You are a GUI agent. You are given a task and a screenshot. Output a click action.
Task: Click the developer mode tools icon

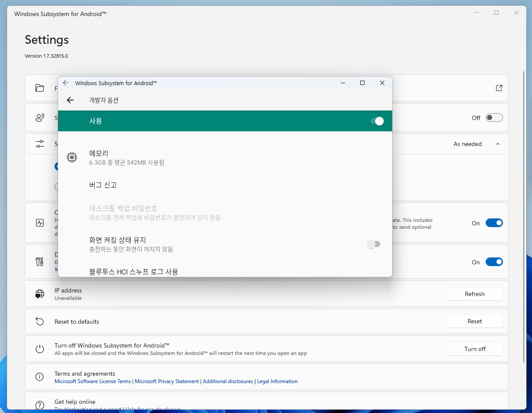(40, 262)
